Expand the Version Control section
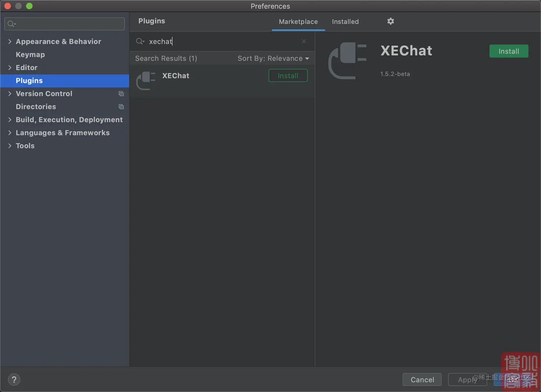This screenshot has width=541, height=392. pos(10,94)
